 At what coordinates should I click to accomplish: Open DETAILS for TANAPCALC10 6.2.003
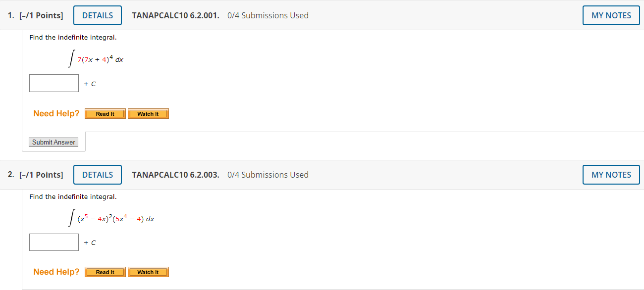coord(97,174)
